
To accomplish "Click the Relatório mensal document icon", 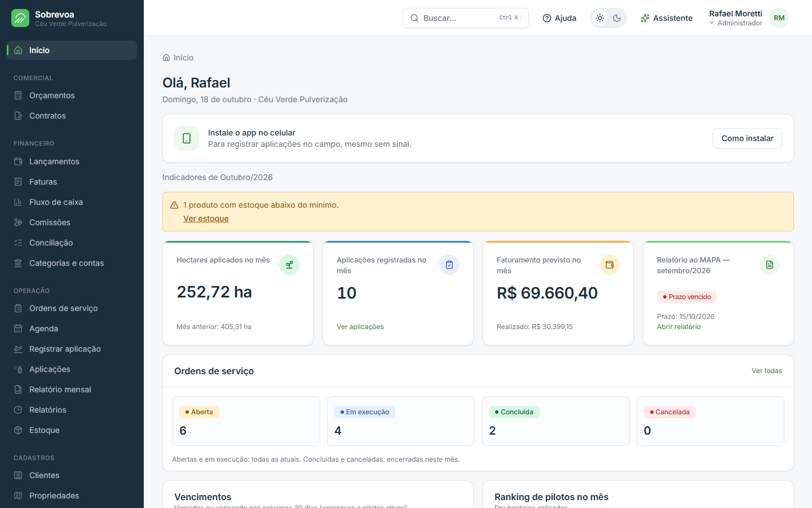I will point(18,389).
